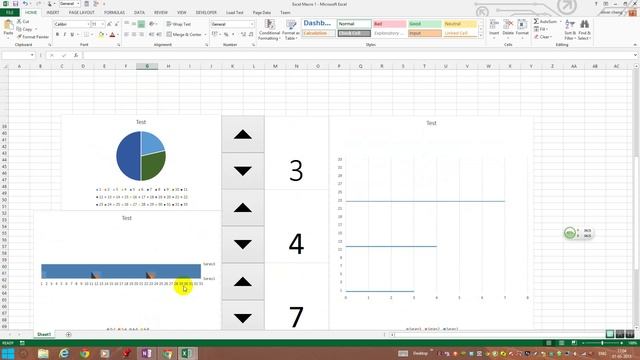Click the Decrease Indent icon
The height and width of the screenshot is (360, 640).
[152, 35]
